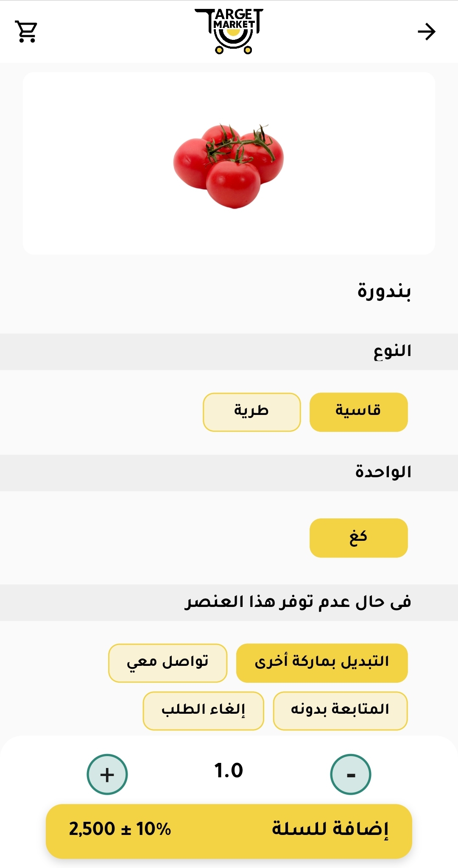Tap the Target Market logo

(229, 31)
